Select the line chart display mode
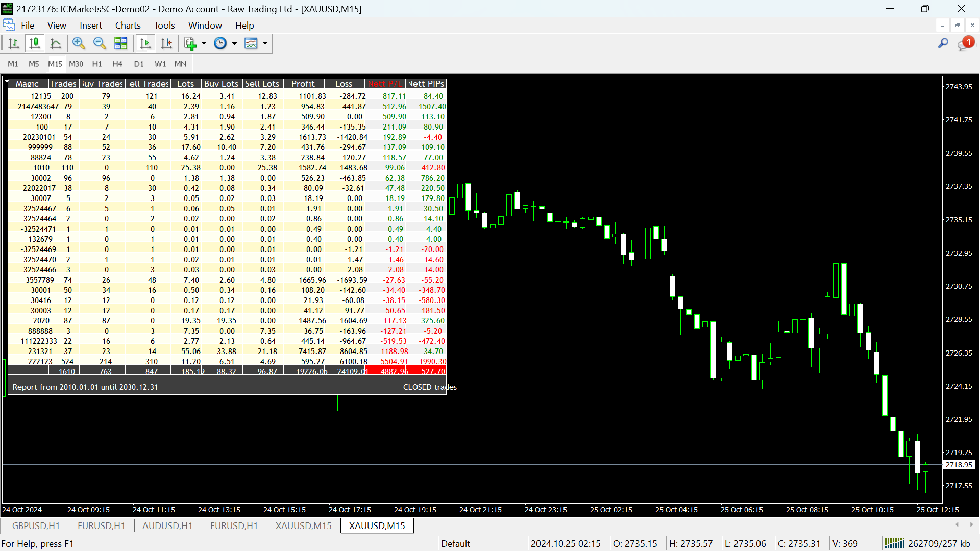 56,43
